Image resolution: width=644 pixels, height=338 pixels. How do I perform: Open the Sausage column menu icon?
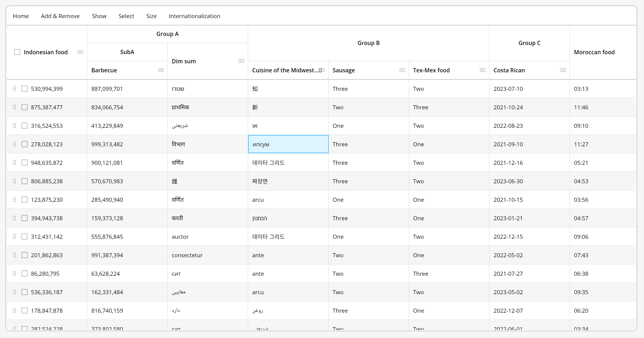[402, 70]
